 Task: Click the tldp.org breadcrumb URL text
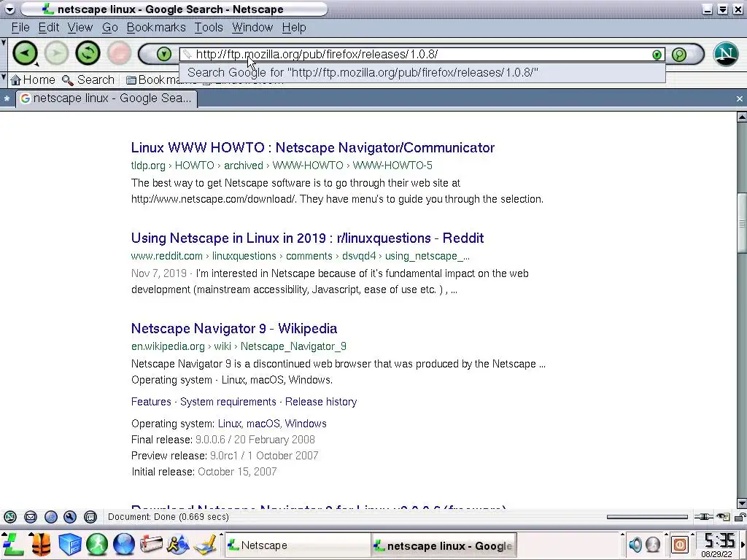coord(147,166)
